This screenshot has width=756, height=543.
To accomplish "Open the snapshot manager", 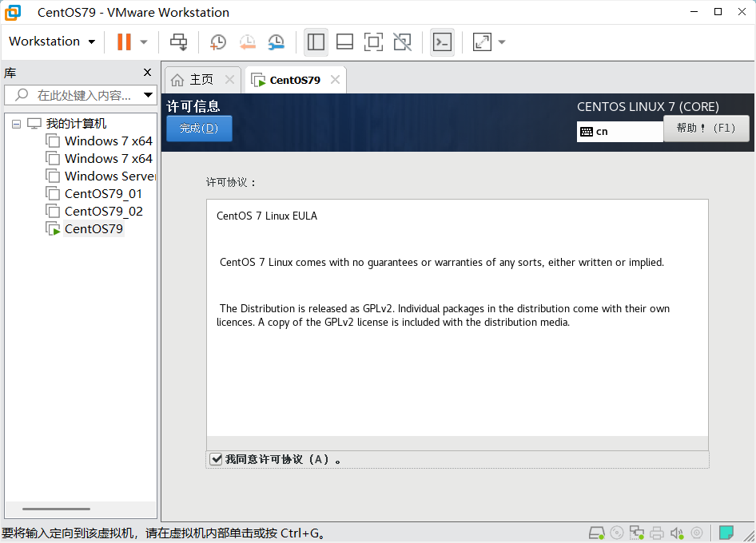I will [x=277, y=42].
